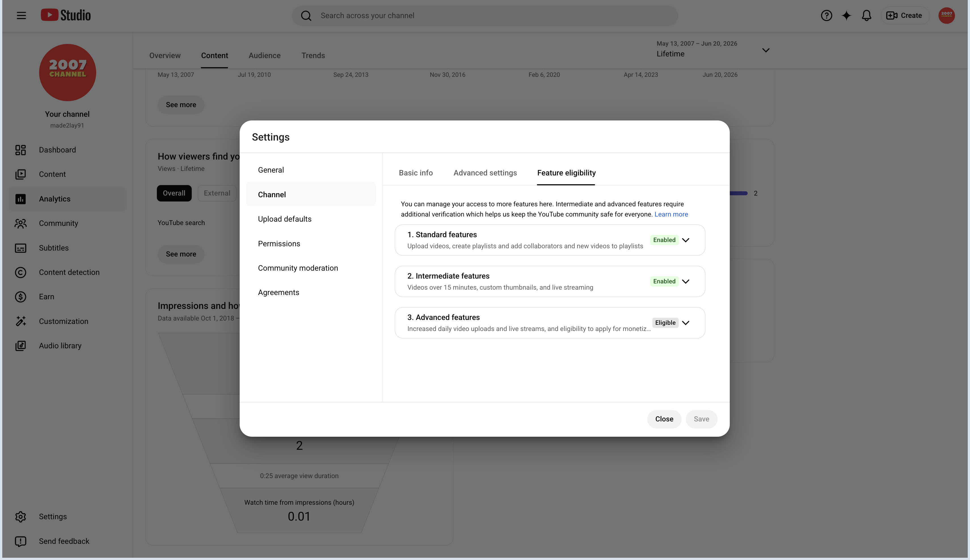Click the Send feedback label
The width and height of the screenshot is (970, 560).
(64, 541)
